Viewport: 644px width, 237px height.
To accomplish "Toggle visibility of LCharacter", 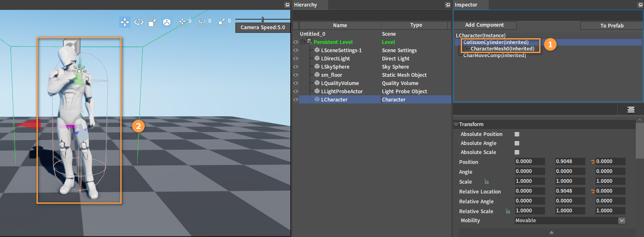I will [295, 99].
